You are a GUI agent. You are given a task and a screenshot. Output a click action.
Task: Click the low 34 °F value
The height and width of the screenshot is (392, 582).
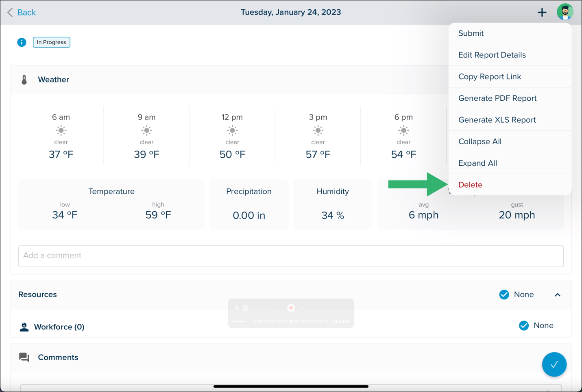[65, 215]
